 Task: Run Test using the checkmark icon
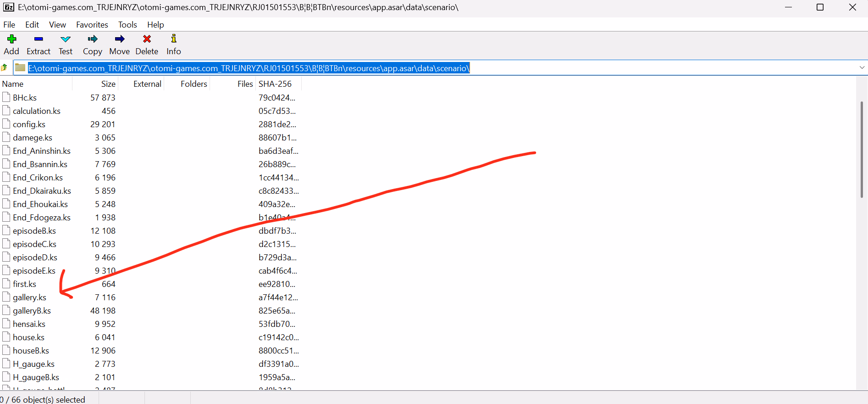click(66, 39)
